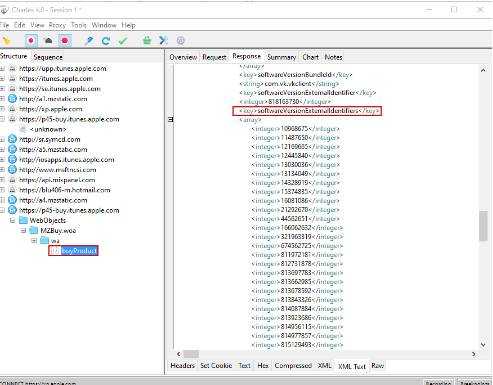Click lock icon beside https://itunes.apple.com
Viewport: 493px width, 385px height.
coord(13,79)
